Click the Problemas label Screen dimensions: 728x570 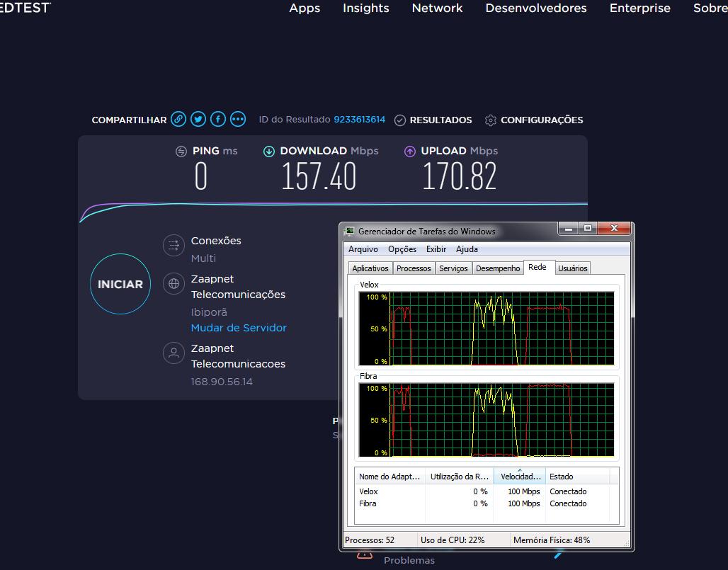pos(409,560)
